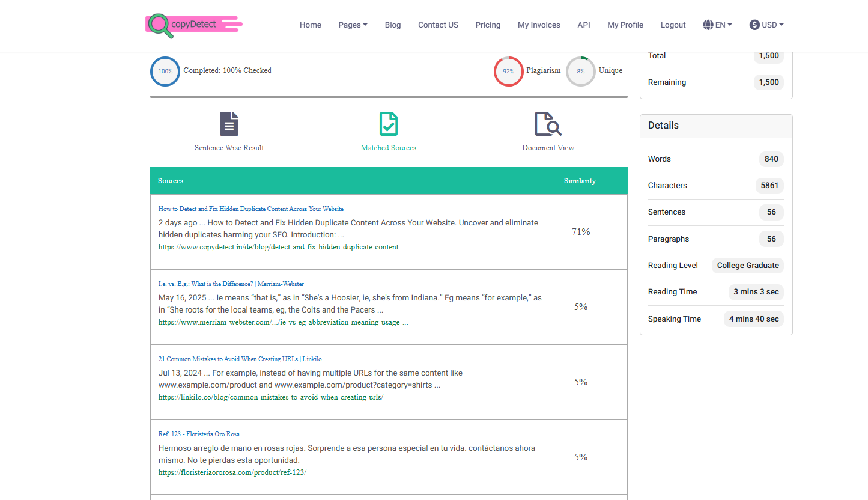Click the copyDetect magnifier logo
This screenshot has width=868, height=500.
(160, 25)
